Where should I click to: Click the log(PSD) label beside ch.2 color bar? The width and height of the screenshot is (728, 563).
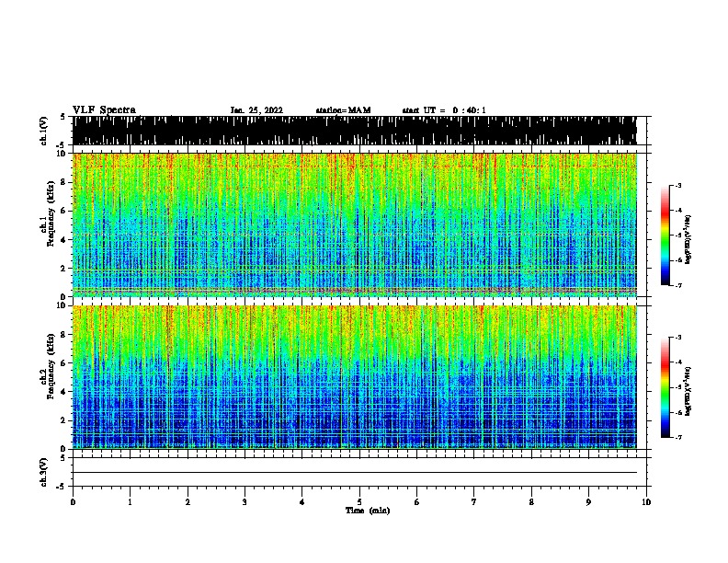click(x=688, y=391)
